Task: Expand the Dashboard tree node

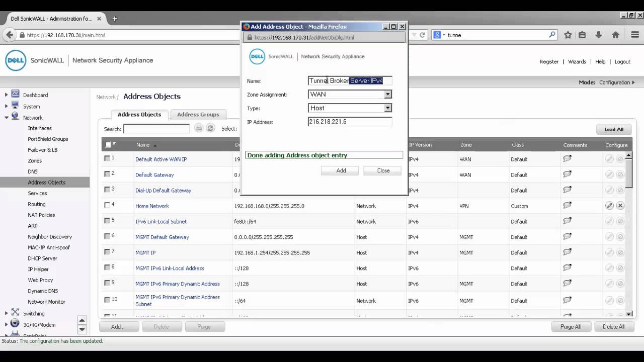Action: 7,95
